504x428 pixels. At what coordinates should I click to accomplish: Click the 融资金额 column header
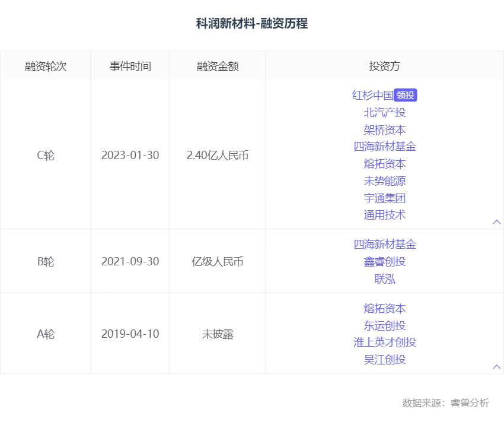(x=218, y=66)
